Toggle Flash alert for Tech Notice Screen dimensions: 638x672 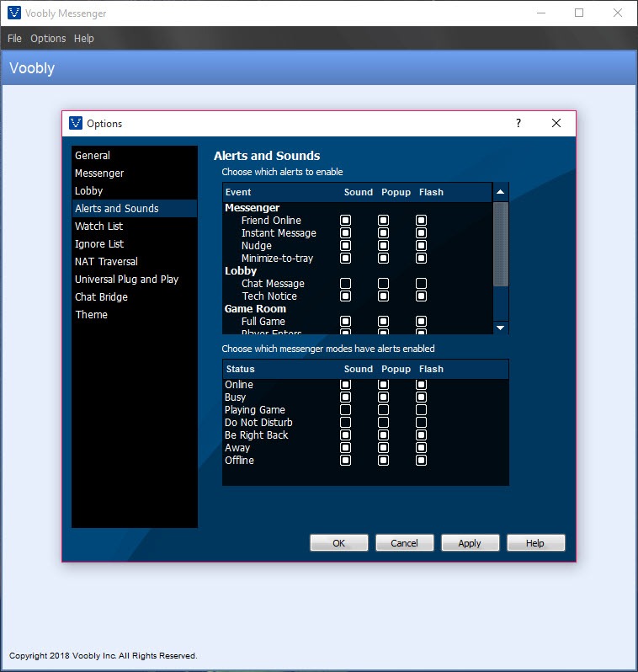[421, 296]
